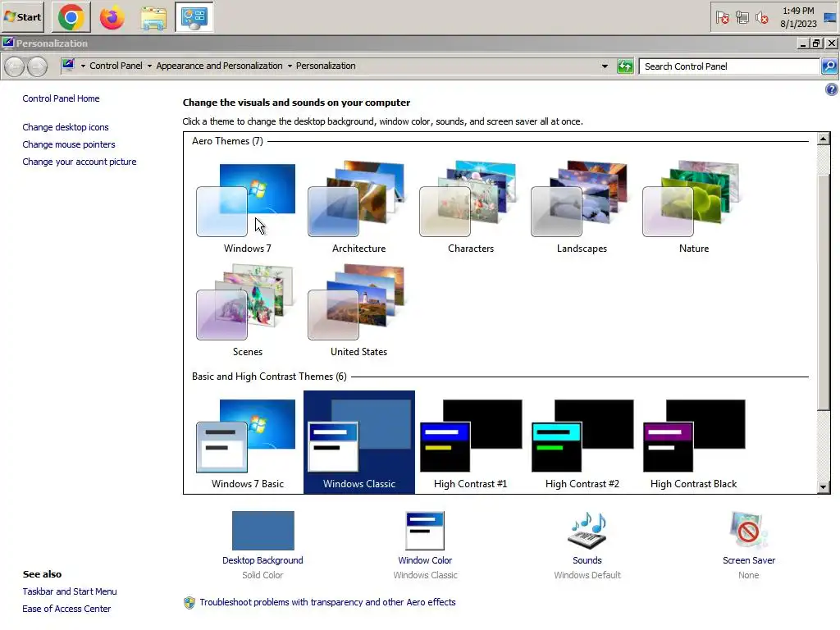
Task: Click the Sounds text link
Action: coord(587,560)
